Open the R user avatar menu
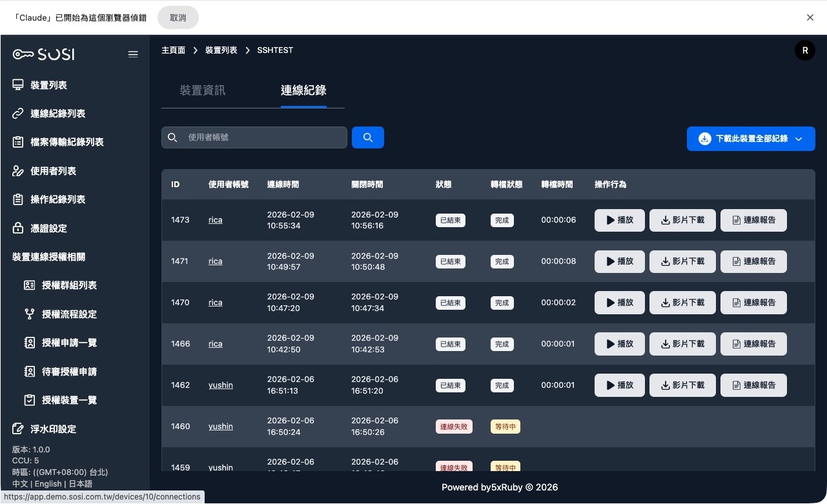Image resolution: width=827 pixels, height=504 pixels. 804,50
